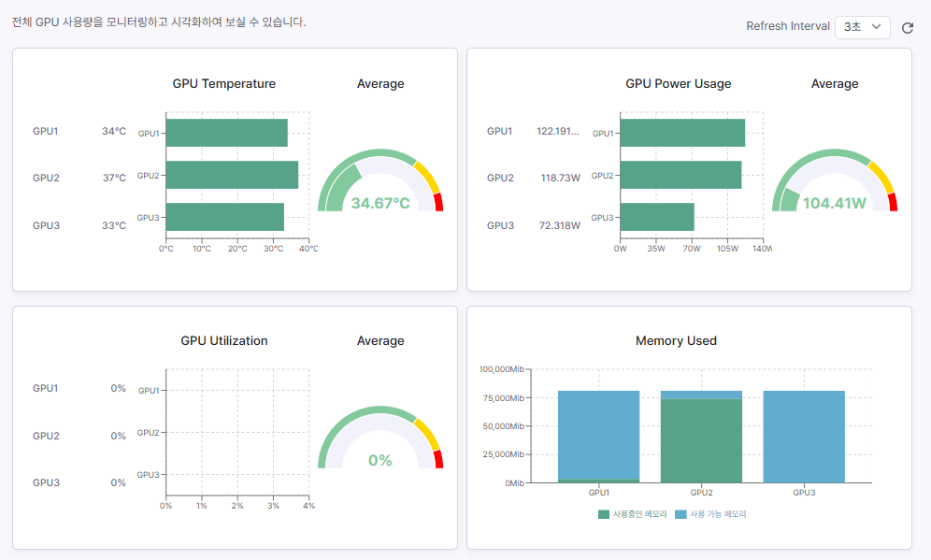Click the GPU3 blue memory bar in Memory Used
931x560 pixels.
click(804, 437)
